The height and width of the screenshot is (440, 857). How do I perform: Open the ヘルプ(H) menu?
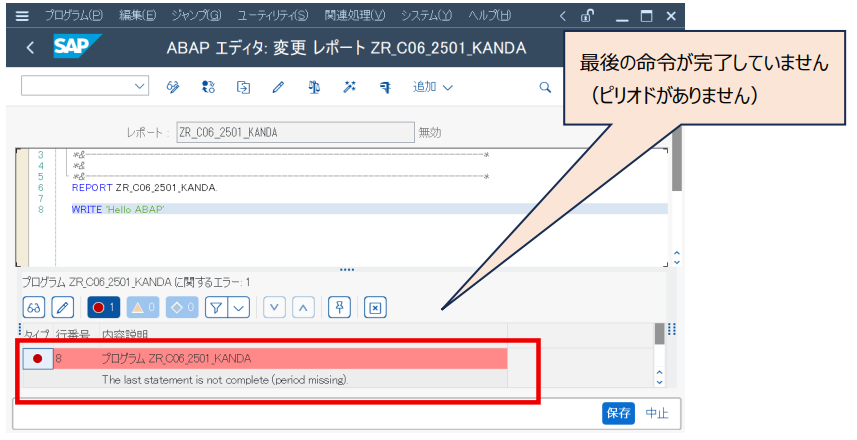point(490,16)
